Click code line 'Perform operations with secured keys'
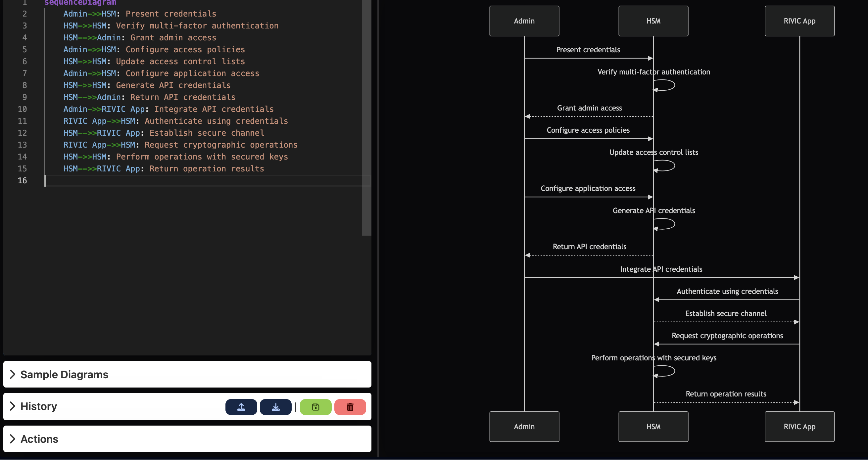The image size is (868, 460). [175, 157]
